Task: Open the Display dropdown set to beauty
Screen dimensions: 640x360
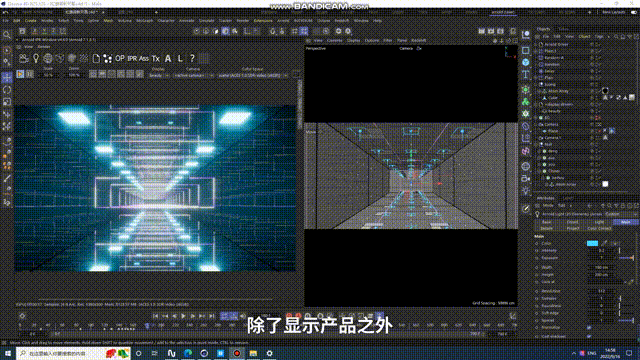Action: 159,76
